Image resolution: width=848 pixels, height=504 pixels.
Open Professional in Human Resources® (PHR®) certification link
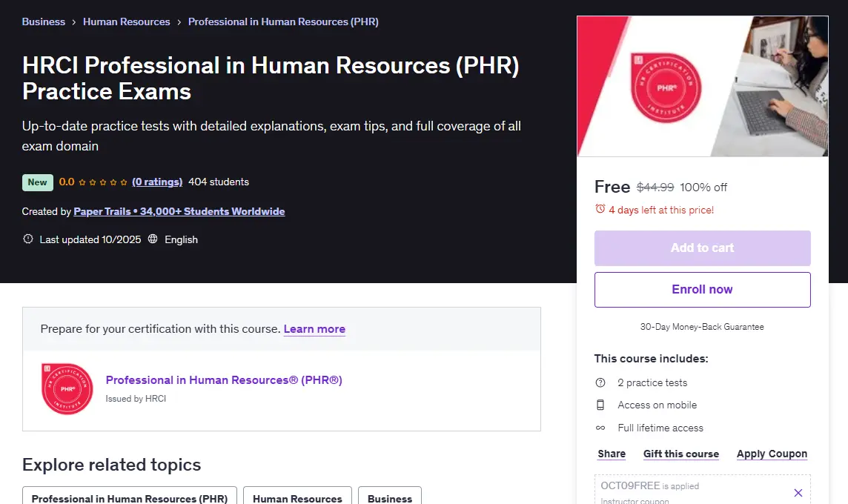(224, 379)
